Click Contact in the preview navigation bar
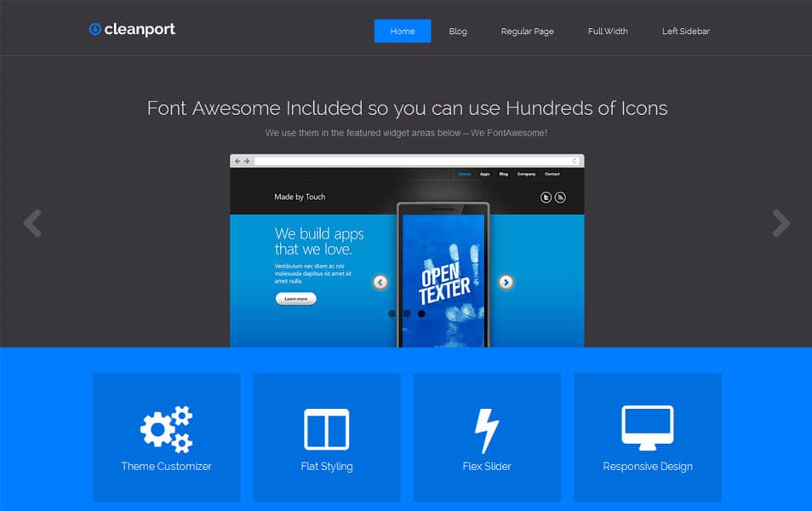The image size is (812, 511). point(552,174)
